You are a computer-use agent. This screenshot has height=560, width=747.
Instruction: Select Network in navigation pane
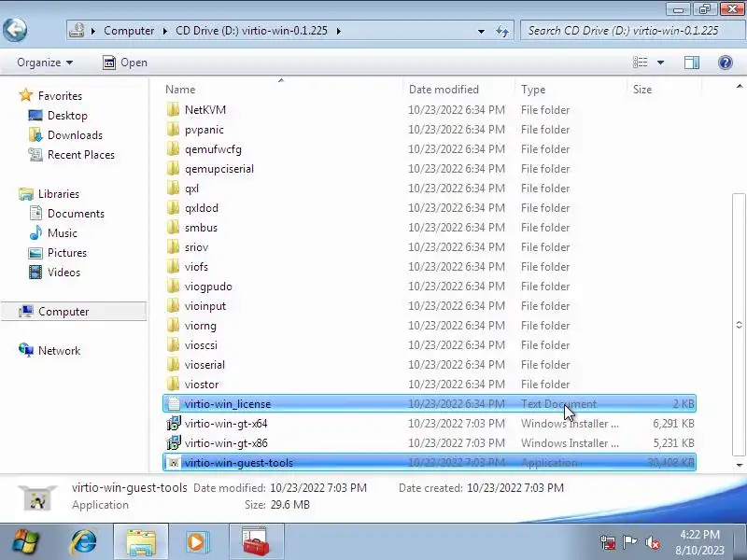[x=49, y=351]
